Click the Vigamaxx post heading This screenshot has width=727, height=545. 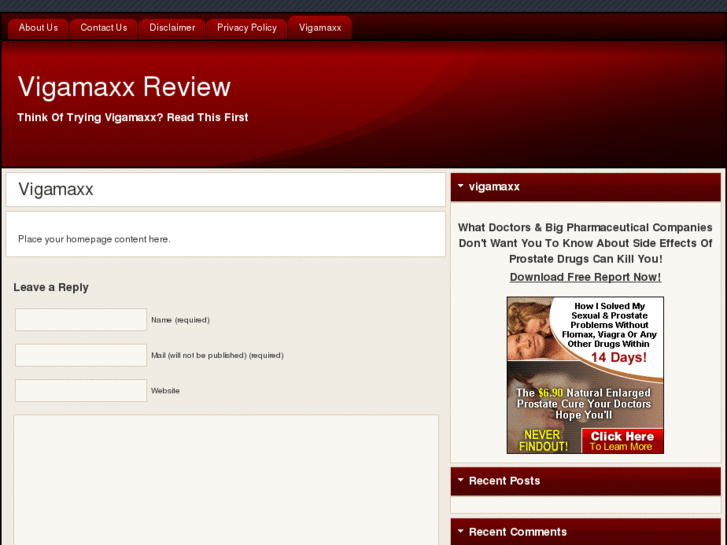coord(56,189)
